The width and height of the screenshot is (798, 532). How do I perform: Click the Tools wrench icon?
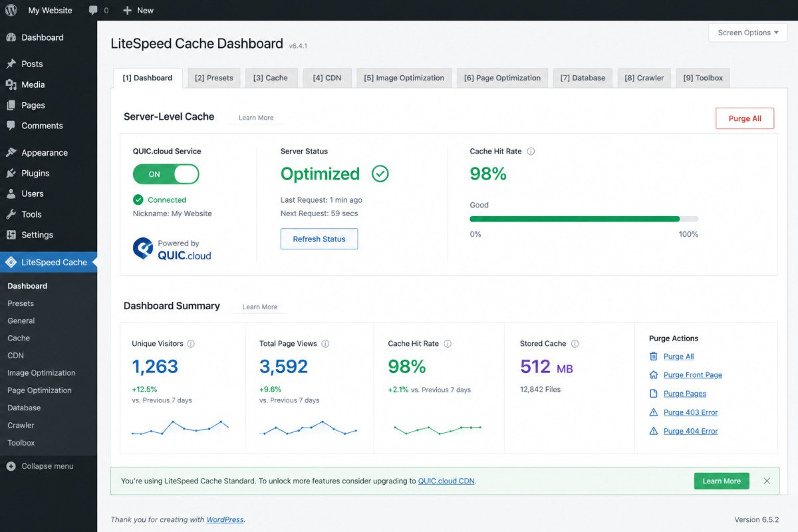(11, 214)
